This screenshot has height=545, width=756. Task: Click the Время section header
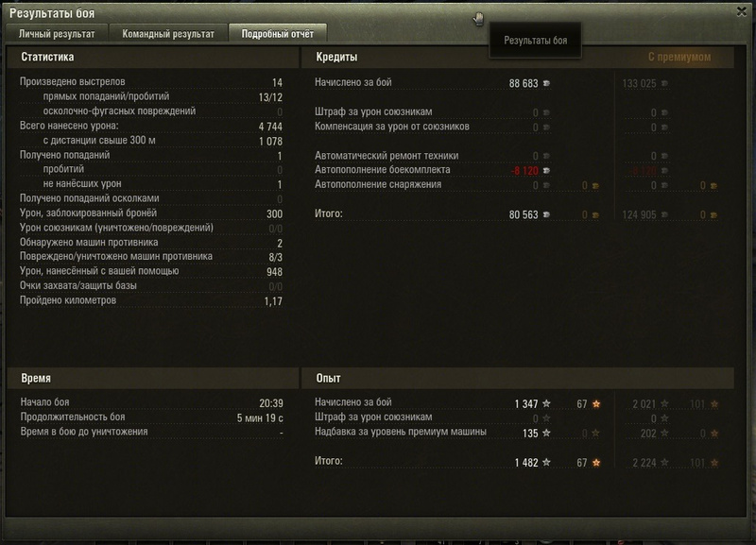click(36, 378)
